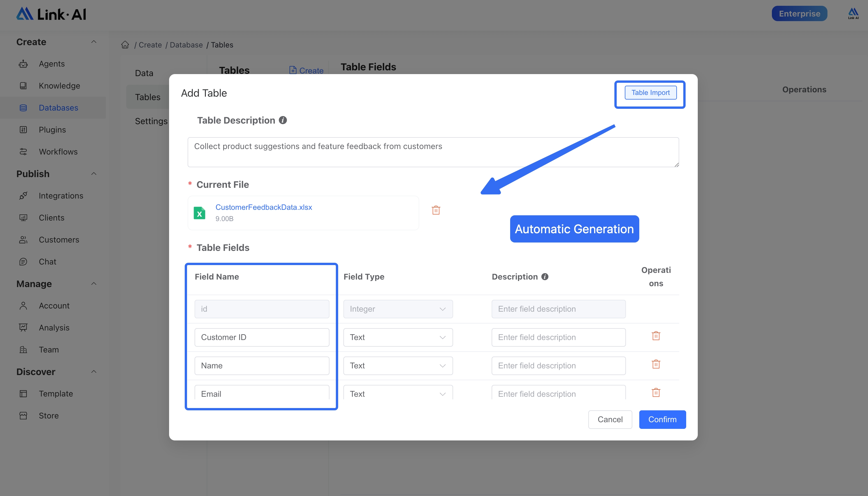Click the Table Description text area
The width and height of the screenshot is (868, 496).
433,152
